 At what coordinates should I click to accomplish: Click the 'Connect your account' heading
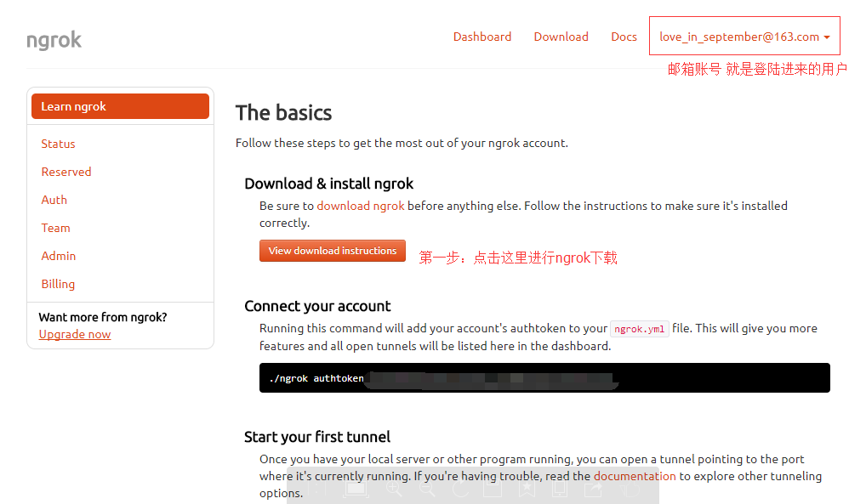(x=317, y=306)
